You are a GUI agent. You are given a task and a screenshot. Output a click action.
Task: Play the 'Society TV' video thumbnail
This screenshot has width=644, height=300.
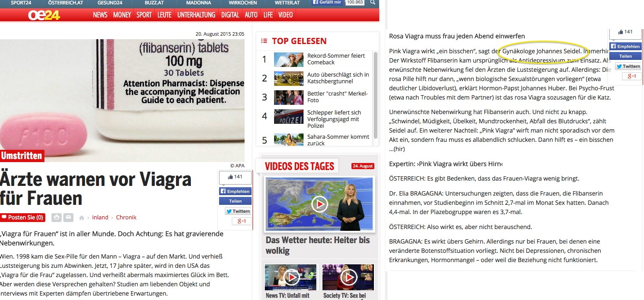tap(348, 277)
